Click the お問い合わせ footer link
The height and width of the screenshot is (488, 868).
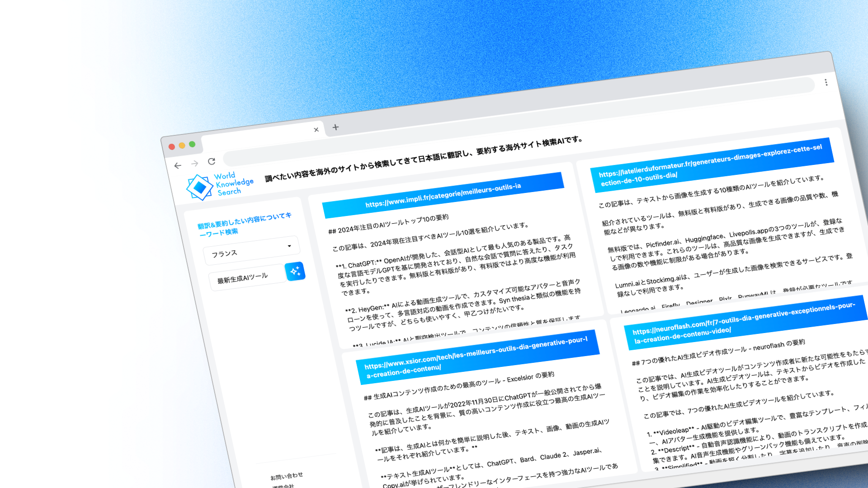point(287,476)
